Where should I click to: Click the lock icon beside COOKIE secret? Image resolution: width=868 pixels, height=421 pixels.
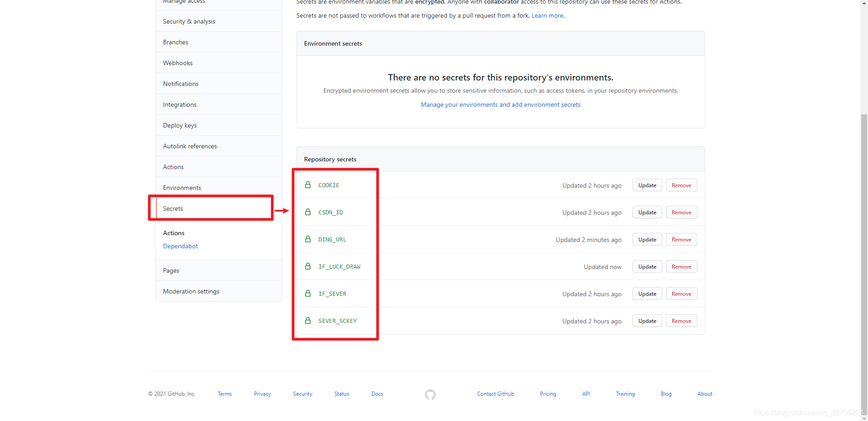click(308, 185)
